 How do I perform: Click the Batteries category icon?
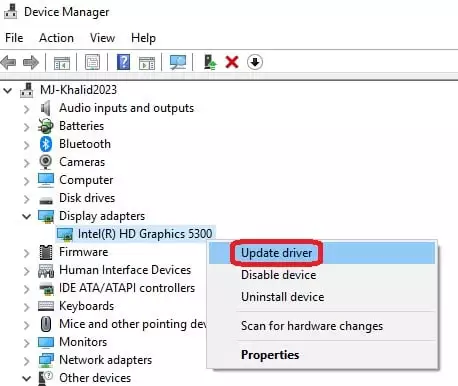click(45, 126)
